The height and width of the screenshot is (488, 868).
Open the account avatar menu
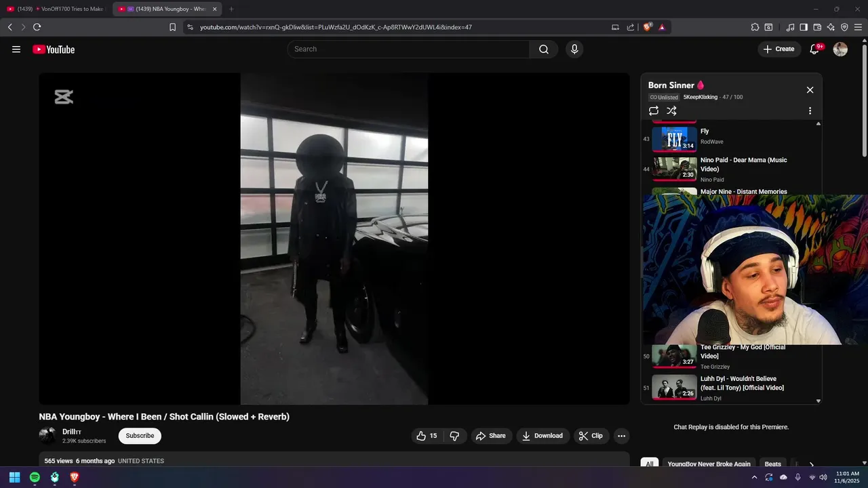coord(840,49)
